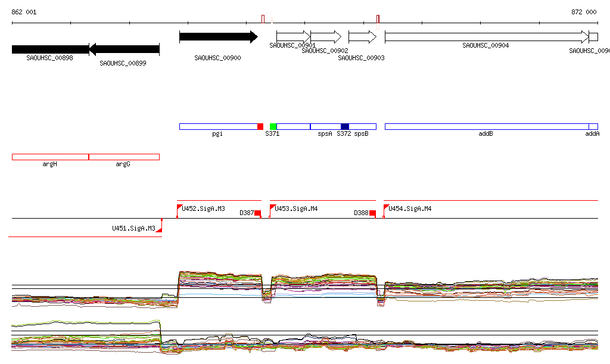The image size is (610, 364).
Task: Select the D388 red terminator marker
Action: (372, 213)
